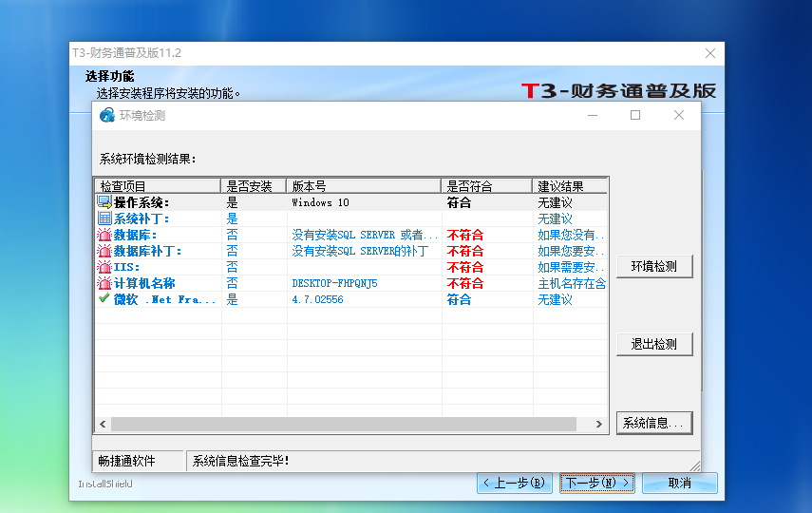Image resolution: width=812 pixels, height=513 pixels.
Task: Click 没有安装SQL SERVER的补丁 cell
Action: [361, 251]
